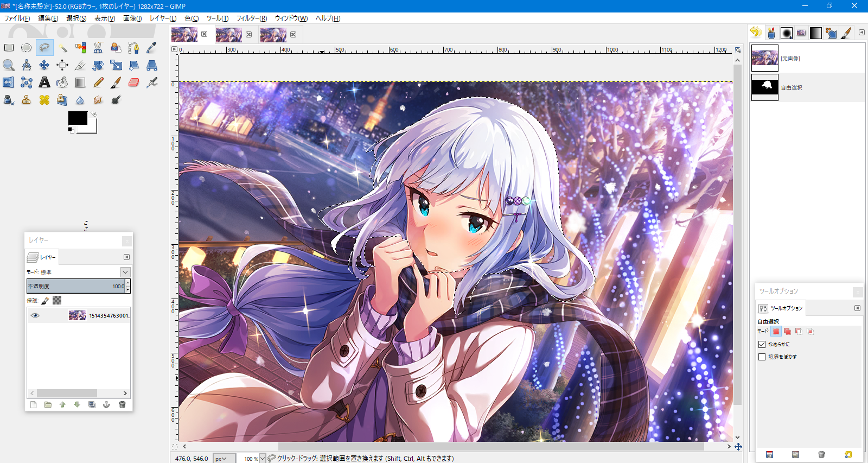
Task: Open the 選択(S) menu
Action: [x=76, y=18]
